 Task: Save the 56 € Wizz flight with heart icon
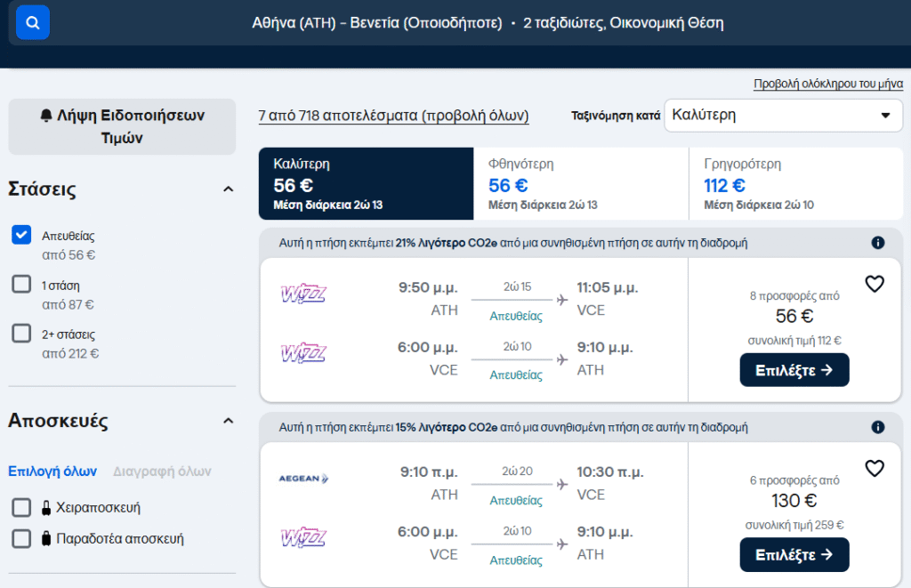875,284
